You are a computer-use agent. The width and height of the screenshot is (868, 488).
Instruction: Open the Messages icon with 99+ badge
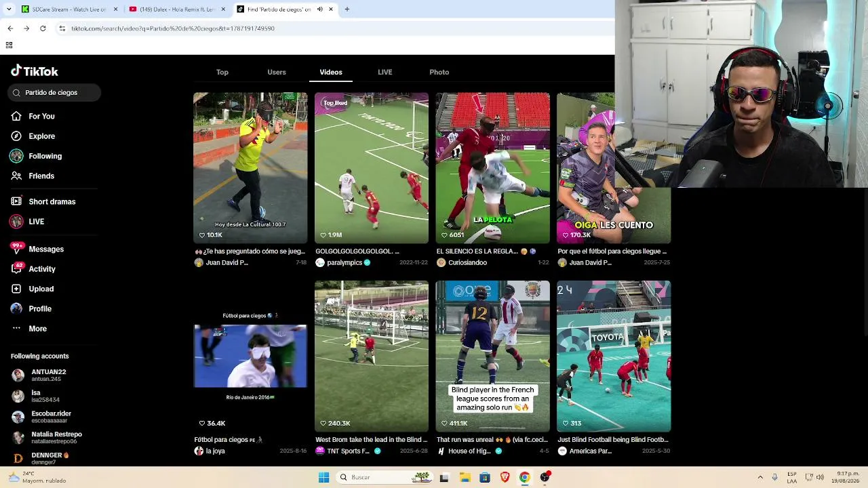click(x=16, y=249)
